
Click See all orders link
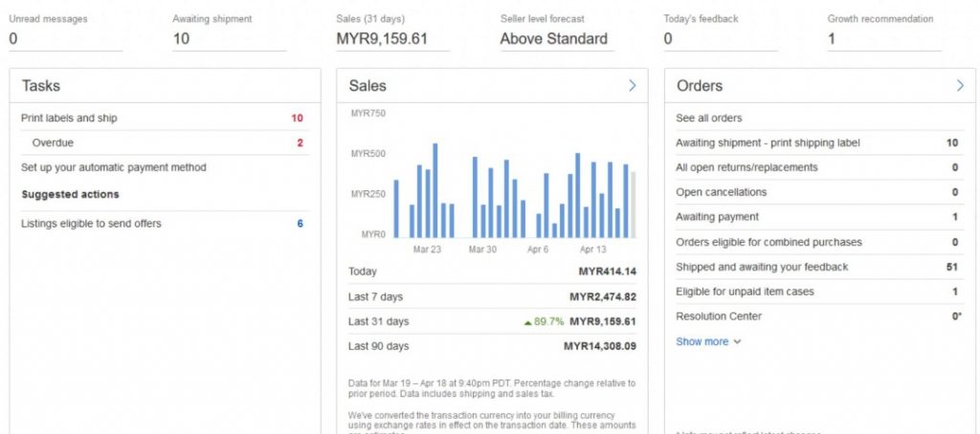point(708,119)
